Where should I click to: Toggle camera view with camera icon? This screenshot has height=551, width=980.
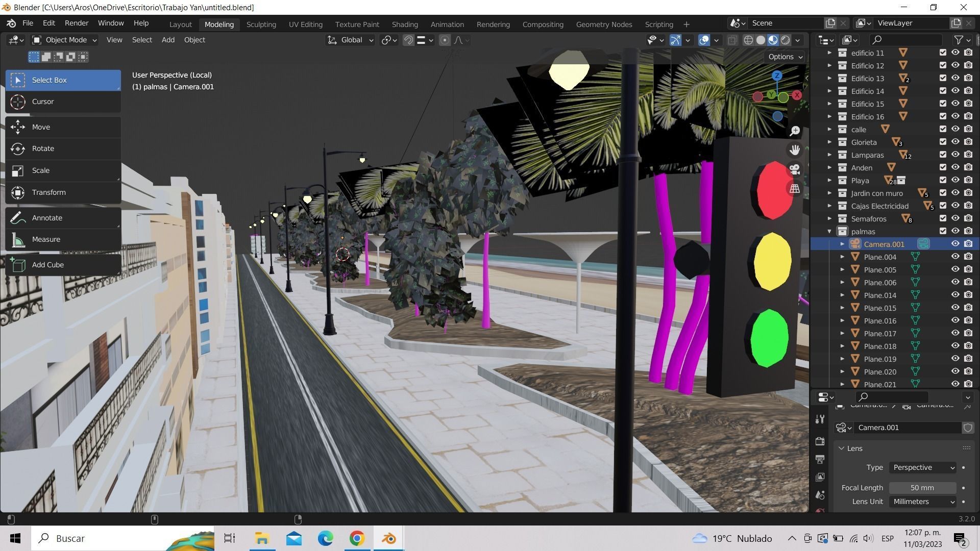[795, 169]
